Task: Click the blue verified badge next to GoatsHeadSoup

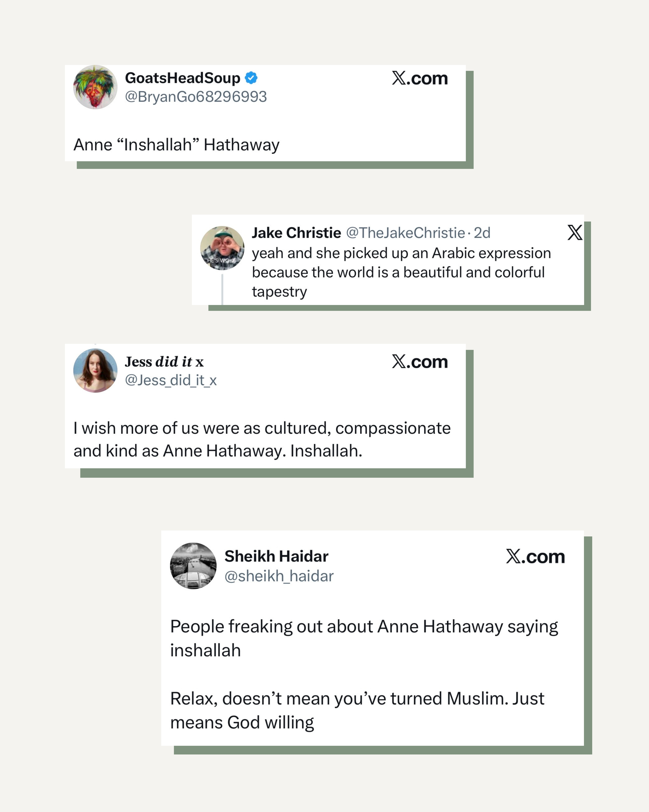Action: point(251,78)
